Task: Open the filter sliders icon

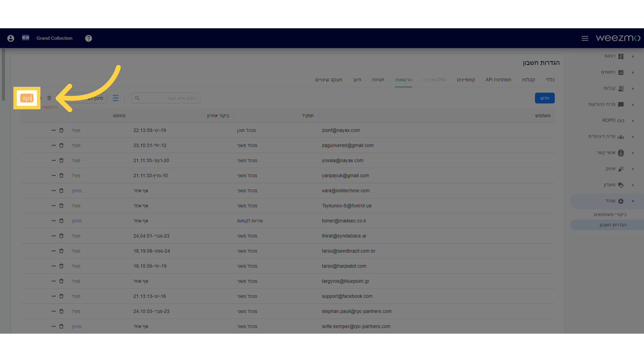Action: (116, 98)
